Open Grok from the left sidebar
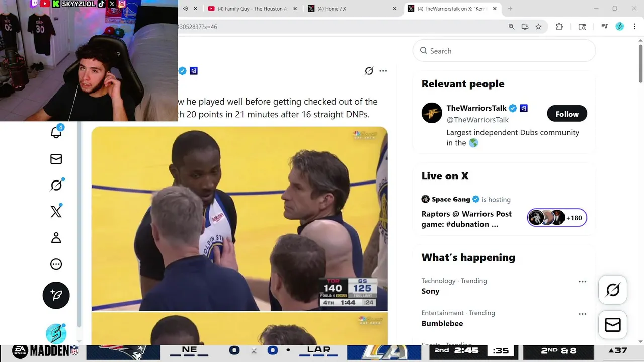The width and height of the screenshot is (644, 362). pos(57,185)
